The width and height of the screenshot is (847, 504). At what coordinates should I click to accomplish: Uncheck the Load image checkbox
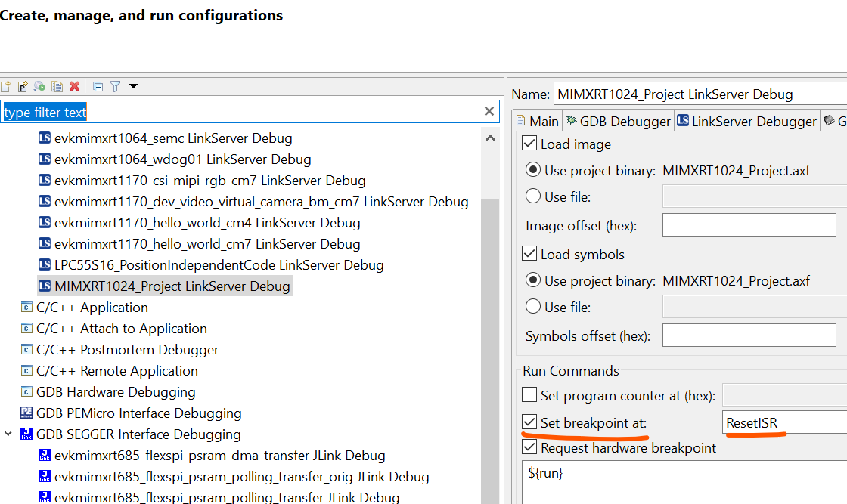pyautogui.click(x=529, y=144)
